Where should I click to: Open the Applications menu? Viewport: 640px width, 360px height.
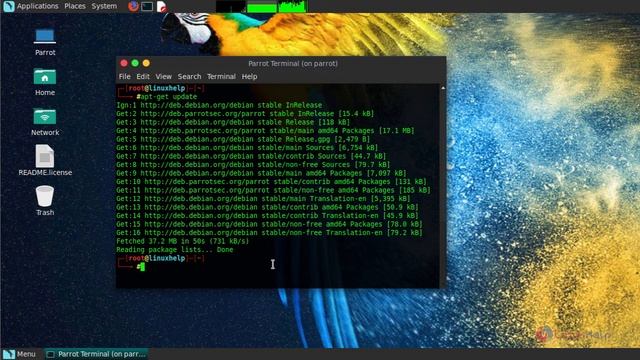click(38, 6)
